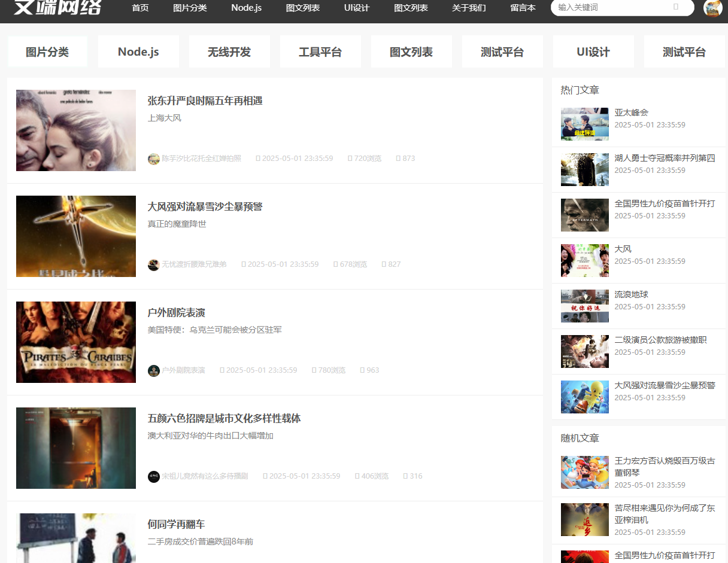Open Node.js in the top navigation bar

click(246, 8)
